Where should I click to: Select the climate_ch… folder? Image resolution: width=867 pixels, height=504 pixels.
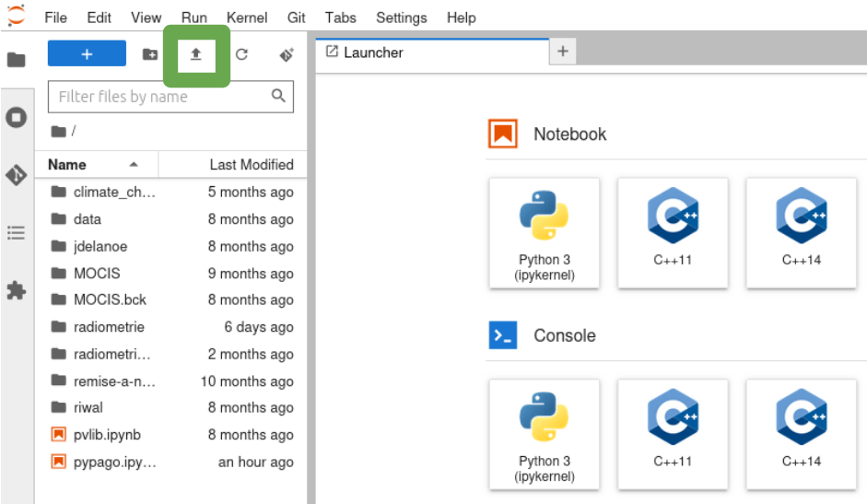171,192
